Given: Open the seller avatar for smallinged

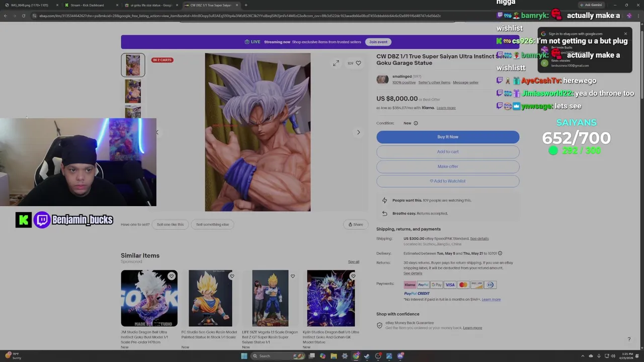Looking at the screenshot, I should tap(382, 79).
